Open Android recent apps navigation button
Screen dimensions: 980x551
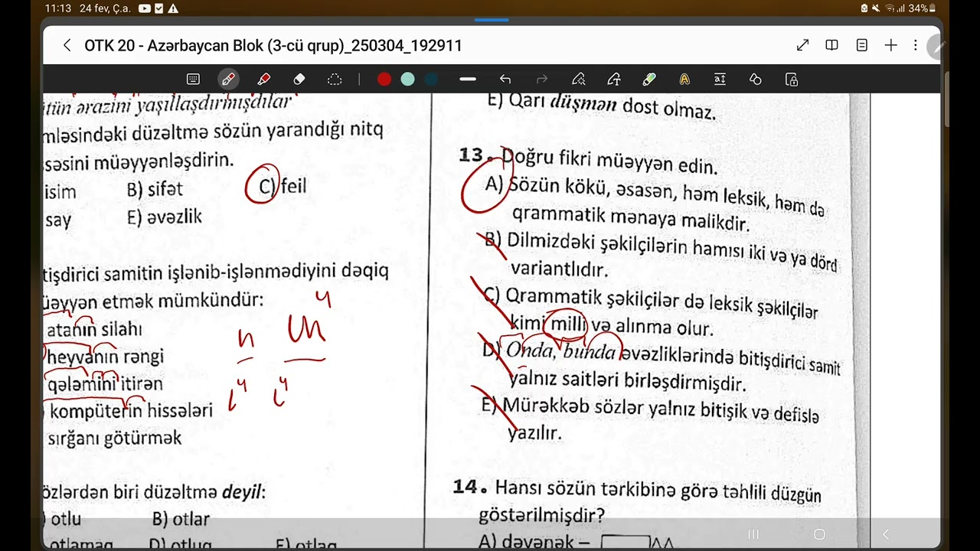point(753,534)
